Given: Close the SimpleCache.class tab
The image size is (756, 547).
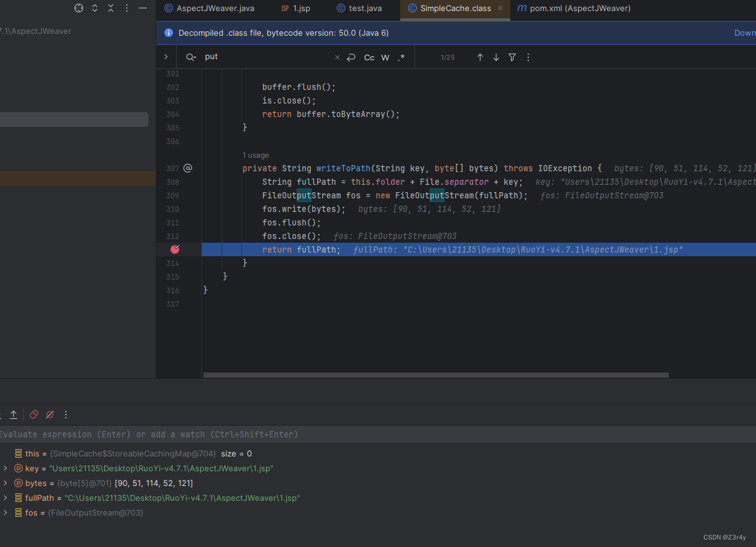Looking at the screenshot, I should [x=501, y=9].
